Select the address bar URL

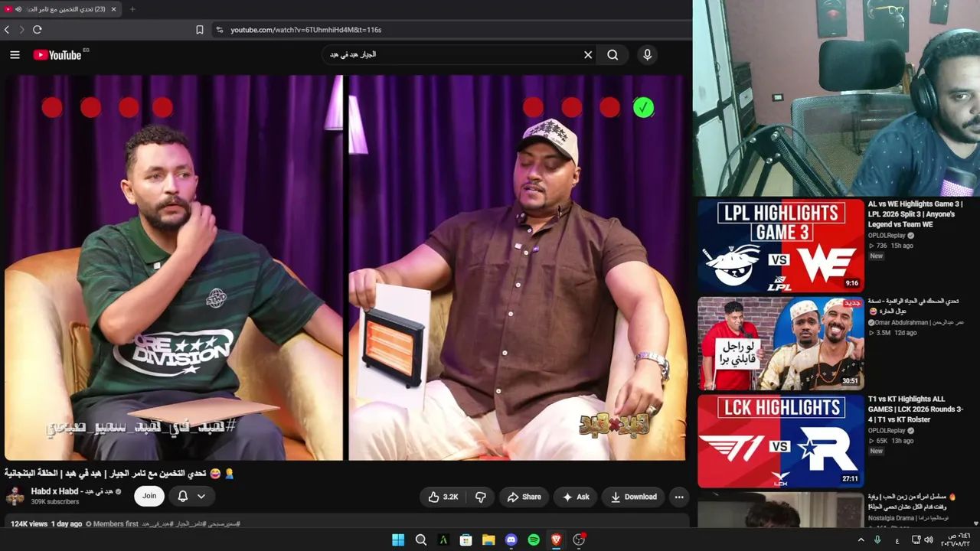tap(306, 30)
